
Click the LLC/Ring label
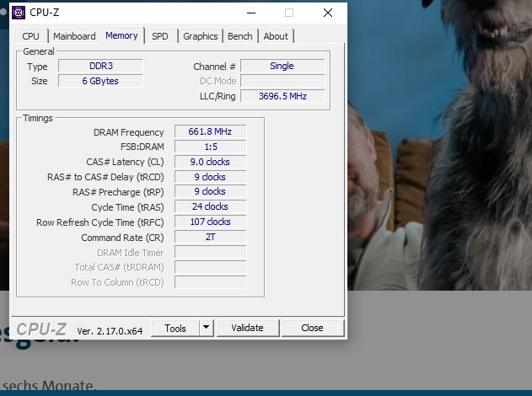(218, 96)
